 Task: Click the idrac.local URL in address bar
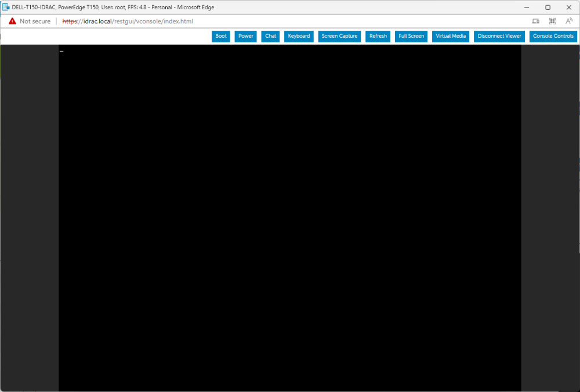coord(128,21)
